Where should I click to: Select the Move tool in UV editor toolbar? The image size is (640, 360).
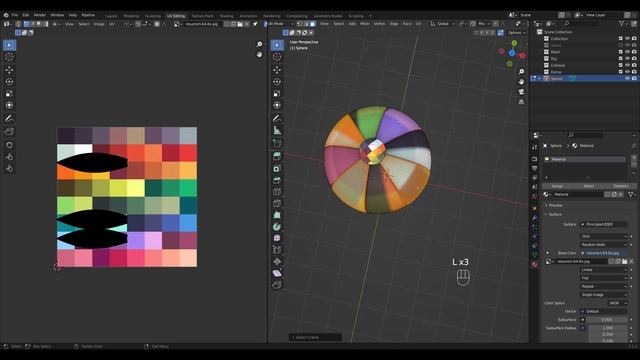(x=9, y=70)
